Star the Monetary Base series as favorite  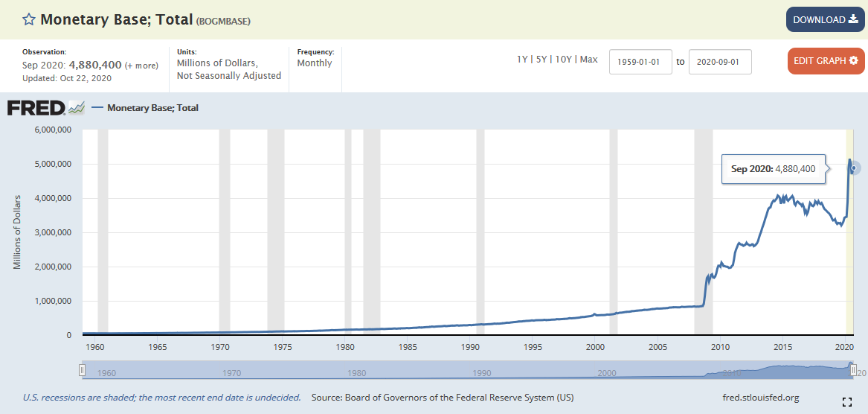[x=28, y=20]
